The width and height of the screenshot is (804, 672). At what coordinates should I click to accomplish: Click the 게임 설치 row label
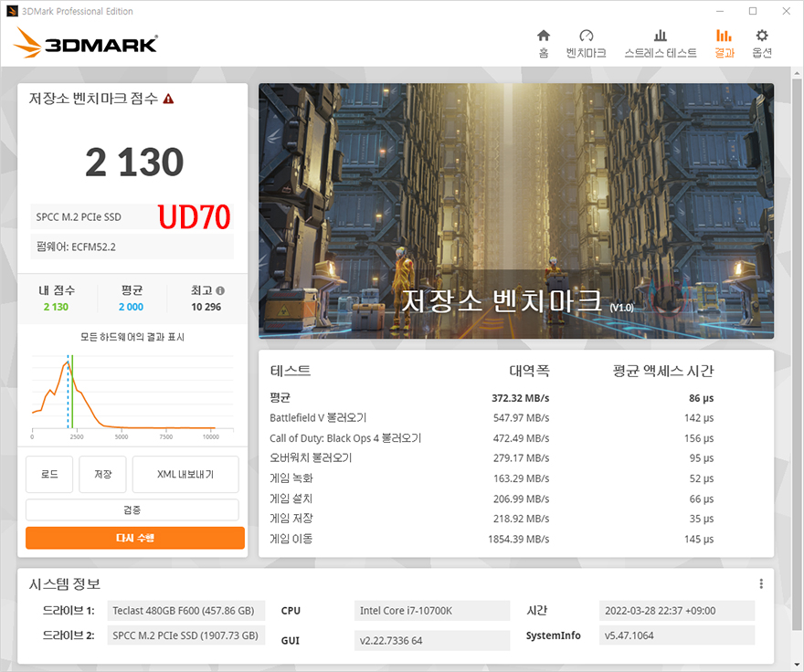pyautogui.click(x=291, y=499)
